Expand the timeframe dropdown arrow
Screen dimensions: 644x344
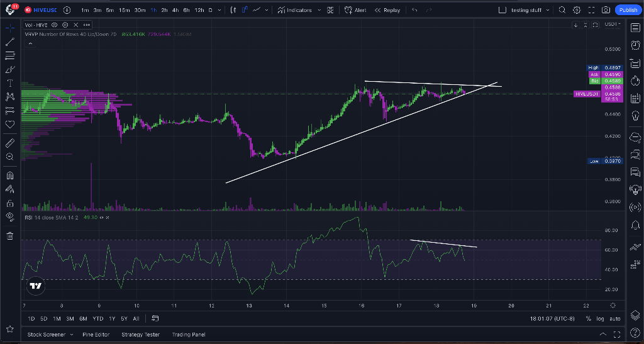(x=219, y=10)
